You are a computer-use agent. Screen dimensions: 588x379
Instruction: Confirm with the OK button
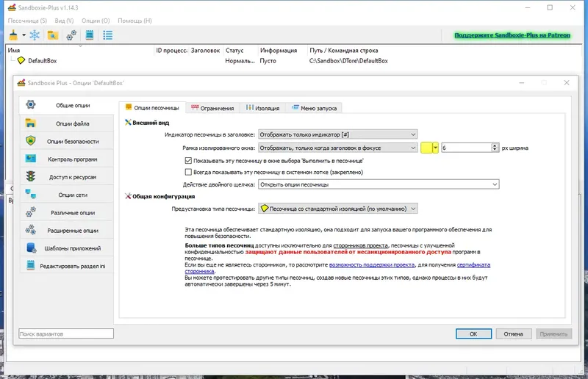click(x=473, y=333)
